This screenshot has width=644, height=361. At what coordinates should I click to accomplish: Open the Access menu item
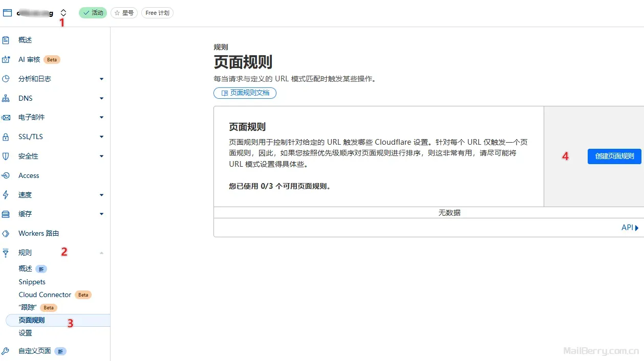click(x=29, y=175)
